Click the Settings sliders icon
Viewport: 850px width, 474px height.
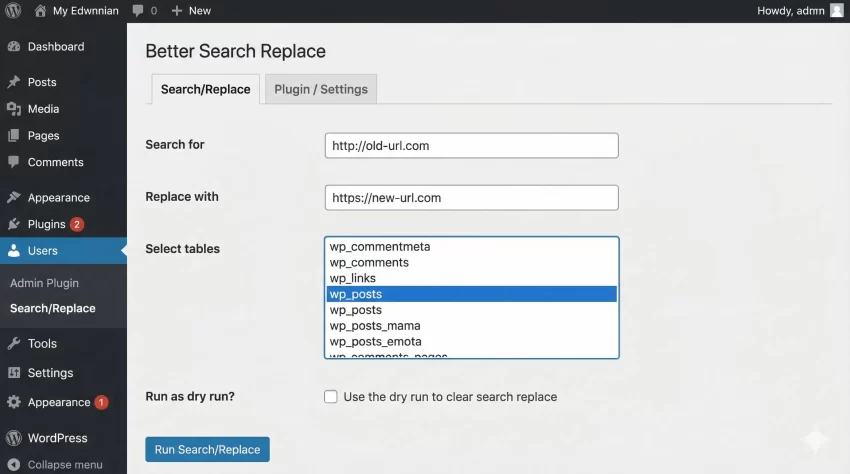pyautogui.click(x=14, y=373)
